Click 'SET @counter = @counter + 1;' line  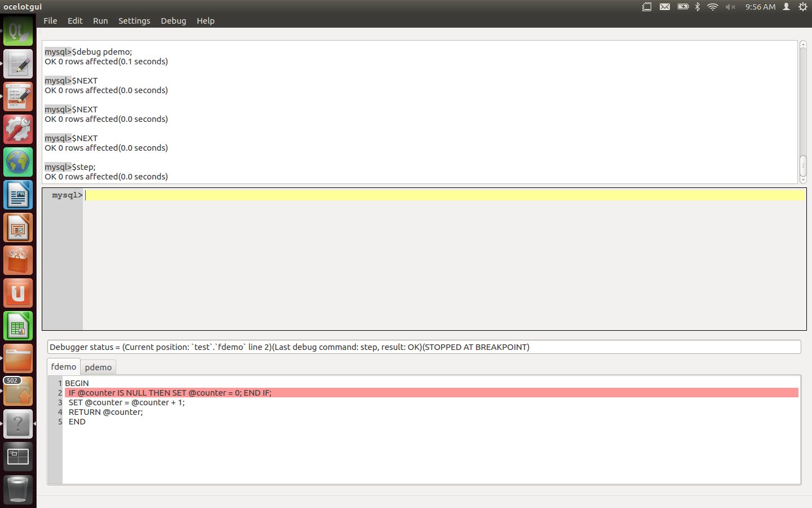127,402
